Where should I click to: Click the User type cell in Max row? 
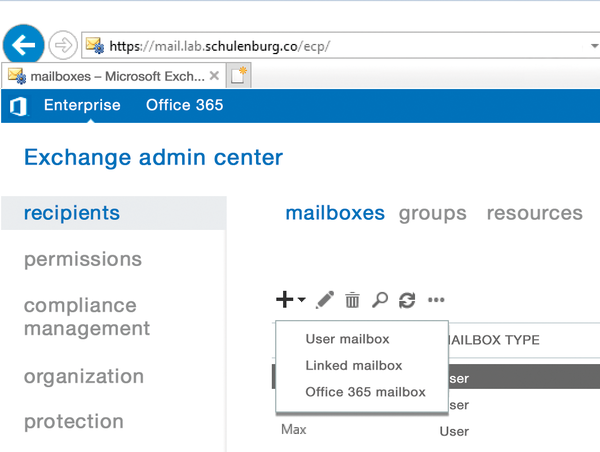454,432
